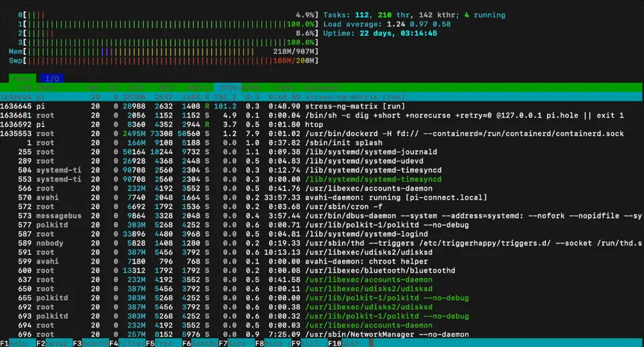Select the /bin/sh dig pi.hole process row
Image resolution: width=644 pixels, height=347 pixels.
tap(321, 115)
